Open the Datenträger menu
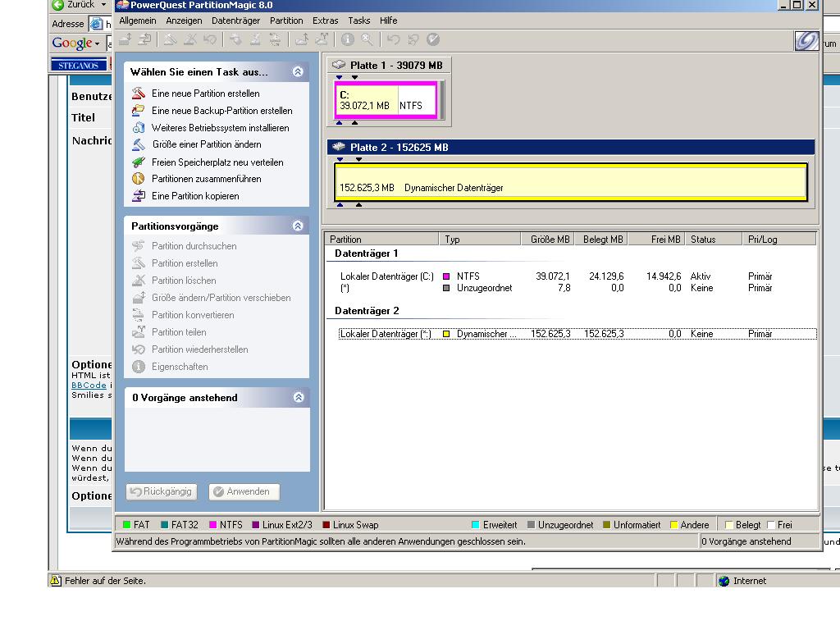The width and height of the screenshot is (840, 630). (x=235, y=21)
